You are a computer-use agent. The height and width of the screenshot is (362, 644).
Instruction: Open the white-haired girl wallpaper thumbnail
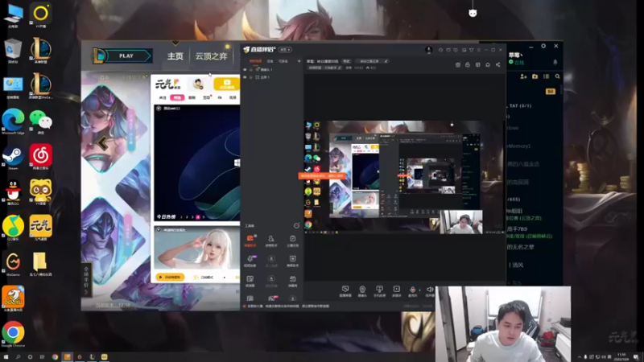[196, 249]
